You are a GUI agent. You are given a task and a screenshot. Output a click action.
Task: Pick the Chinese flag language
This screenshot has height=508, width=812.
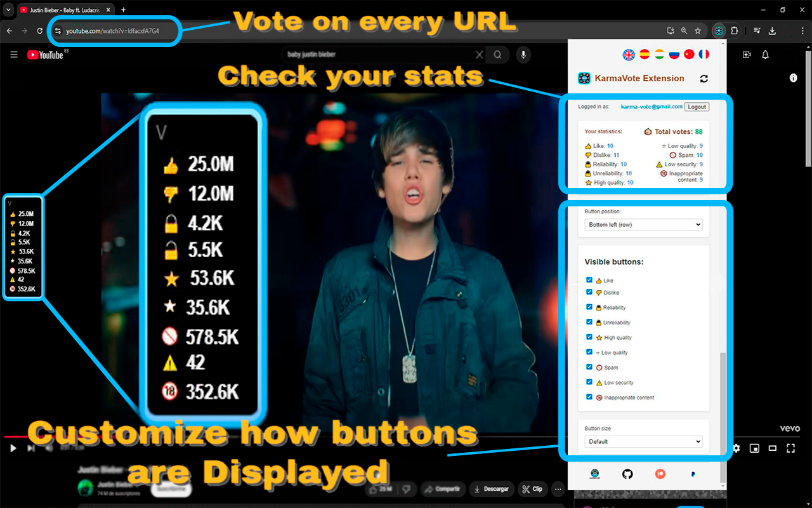(689, 55)
